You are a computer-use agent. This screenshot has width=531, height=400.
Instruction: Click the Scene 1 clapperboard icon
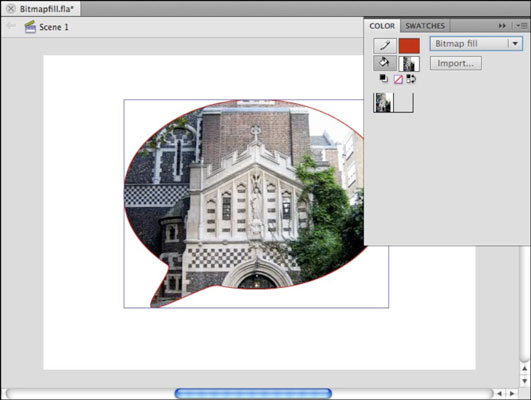(x=30, y=27)
